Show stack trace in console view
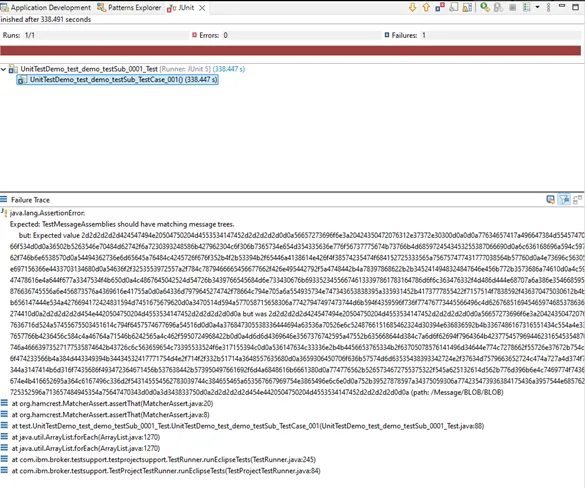This screenshot has width=585, height=488. click(x=550, y=200)
